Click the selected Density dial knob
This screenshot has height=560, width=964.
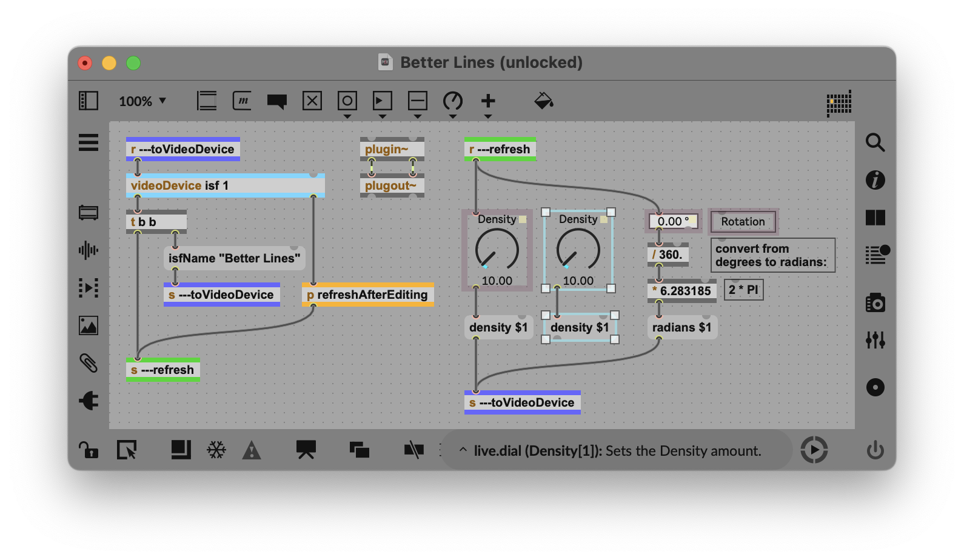578,250
